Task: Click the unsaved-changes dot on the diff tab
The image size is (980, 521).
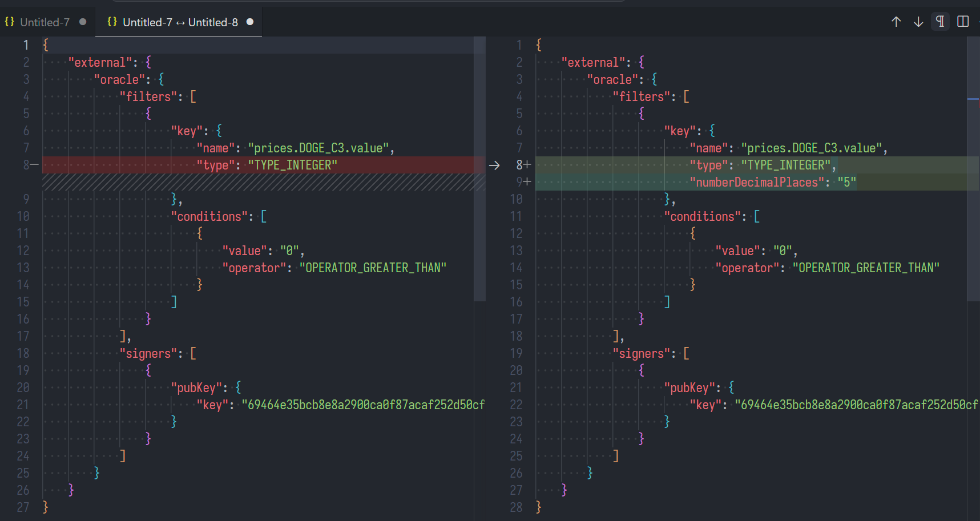Action: [x=249, y=21]
